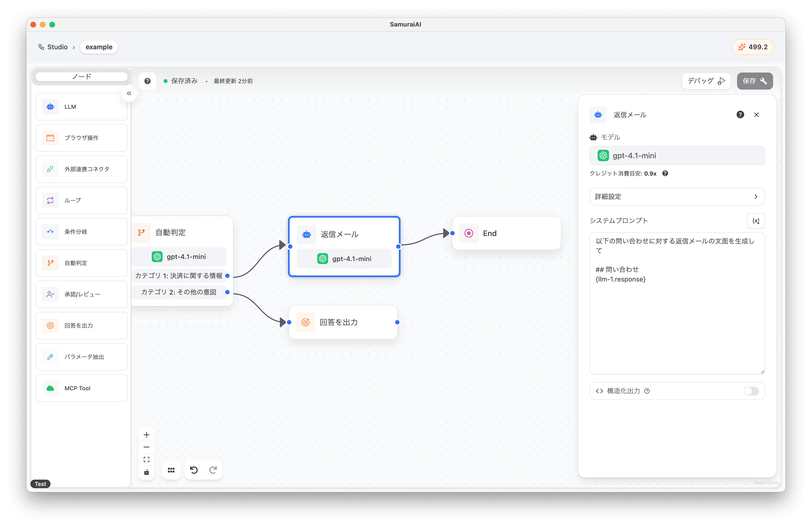Viewport: 812px width, 527px height.
Task: Expand the 詳細設定 section
Action: click(x=677, y=197)
